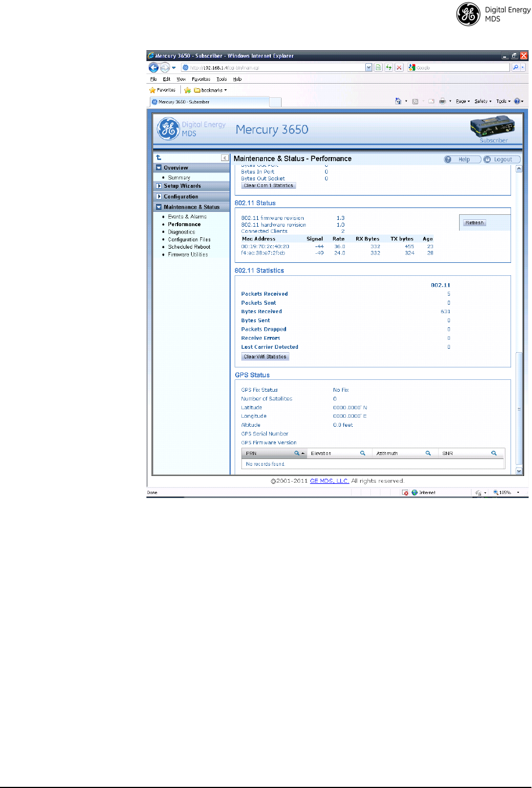Screen dimensions: 532x788
Task: Click the popup blocker status bar icon
Action: coord(405,492)
